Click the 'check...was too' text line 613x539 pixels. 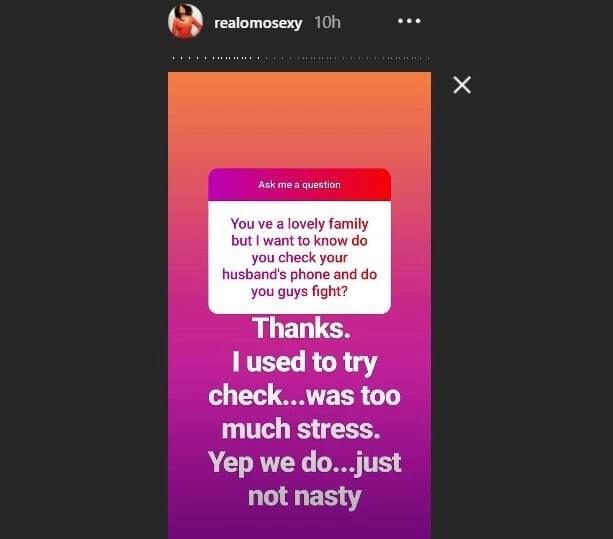305,396
